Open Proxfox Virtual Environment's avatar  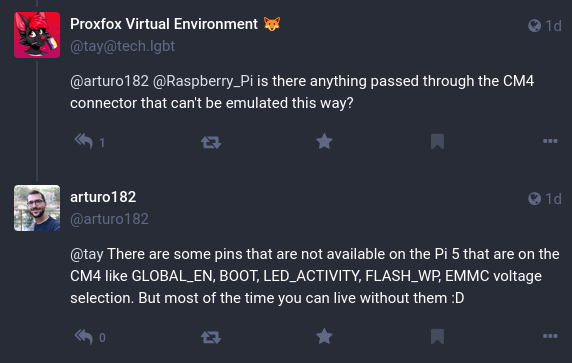37,35
